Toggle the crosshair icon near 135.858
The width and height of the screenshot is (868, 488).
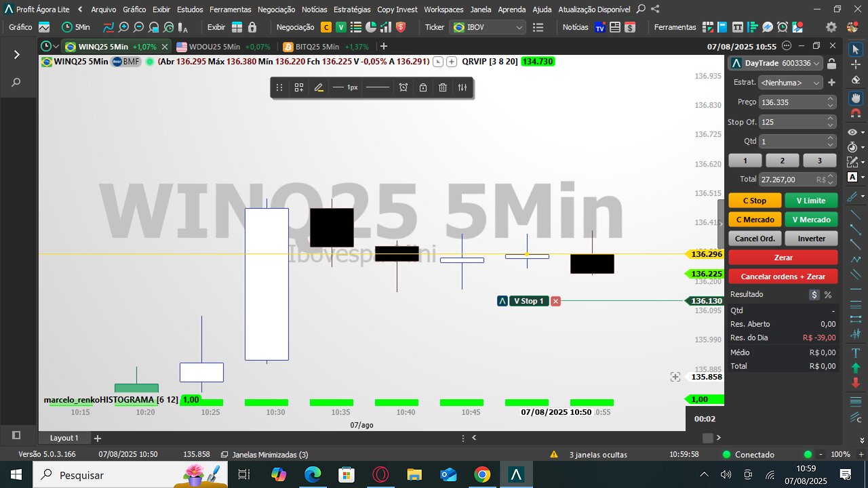coord(675,377)
